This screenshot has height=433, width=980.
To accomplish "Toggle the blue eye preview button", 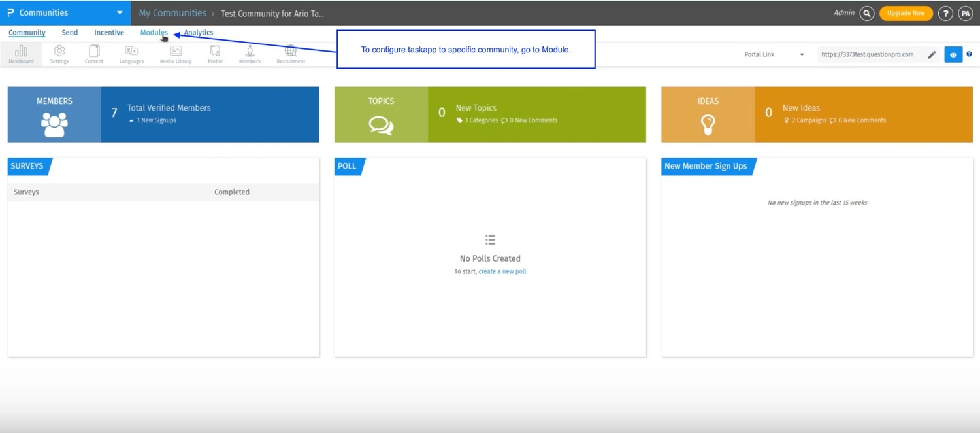I will [x=953, y=55].
